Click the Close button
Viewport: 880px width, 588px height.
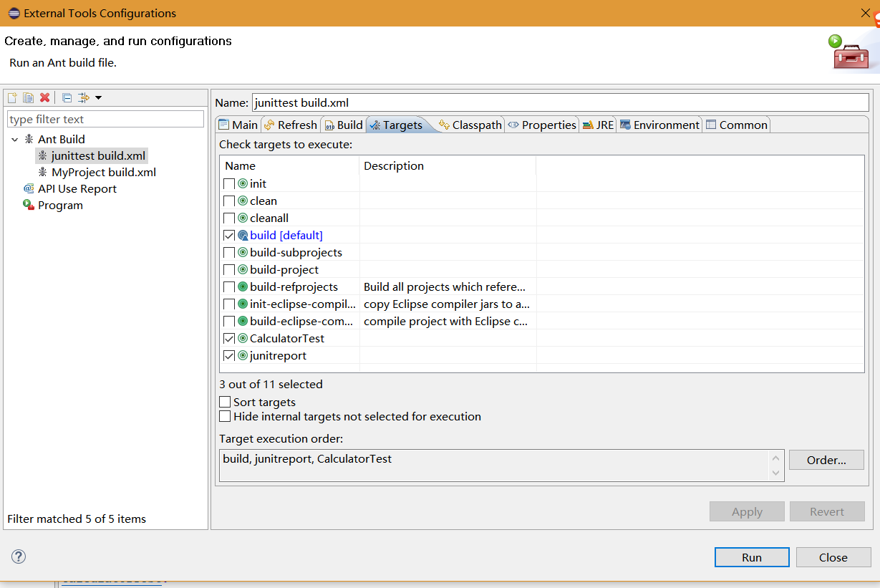[833, 557]
